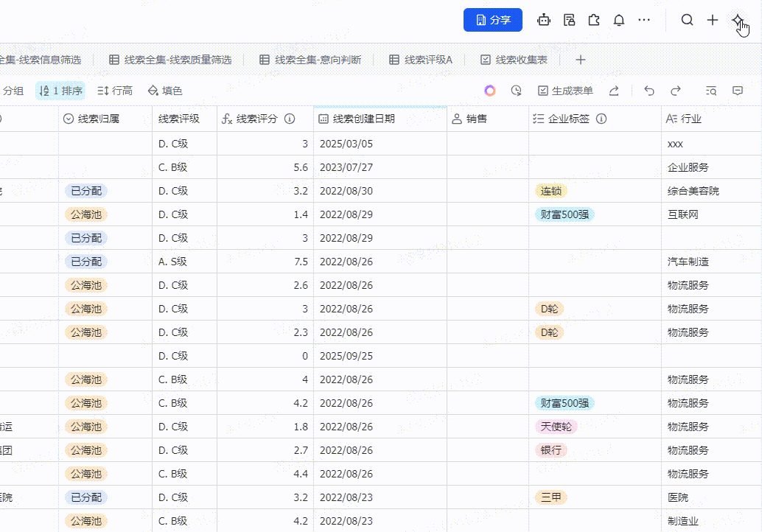Click the 已分配 tag in 2022/08/30 row
Image resolution: width=762 pixels, height=532 pixels.
coord(86,191)
